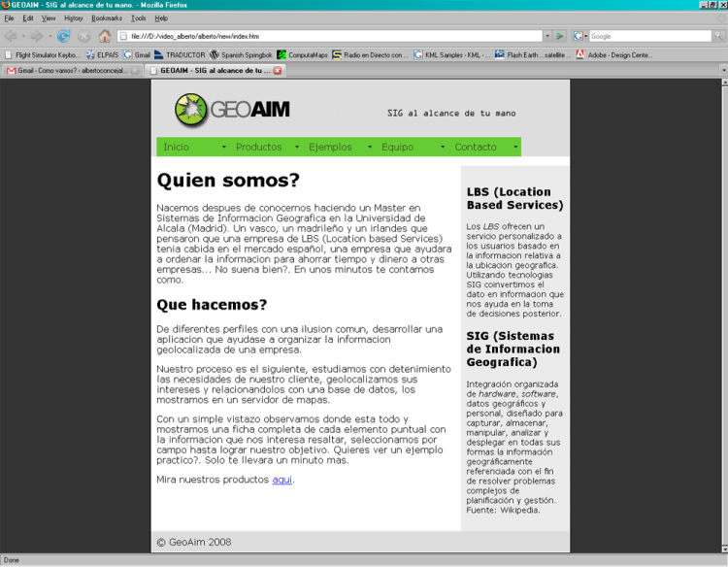Click the '© GeoAim 2008' footer text
Image resolution: width=728 pixels, height=567 pixels.
coord(194,542)
